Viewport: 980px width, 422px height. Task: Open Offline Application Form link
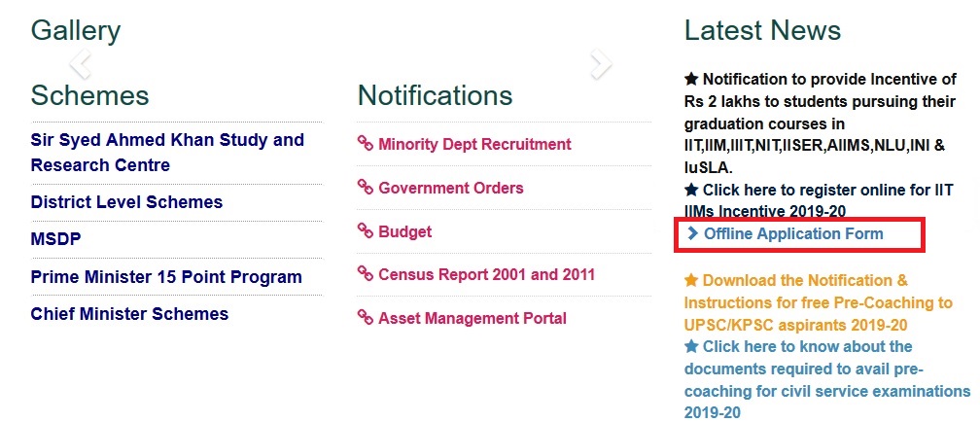coord(793,233)
